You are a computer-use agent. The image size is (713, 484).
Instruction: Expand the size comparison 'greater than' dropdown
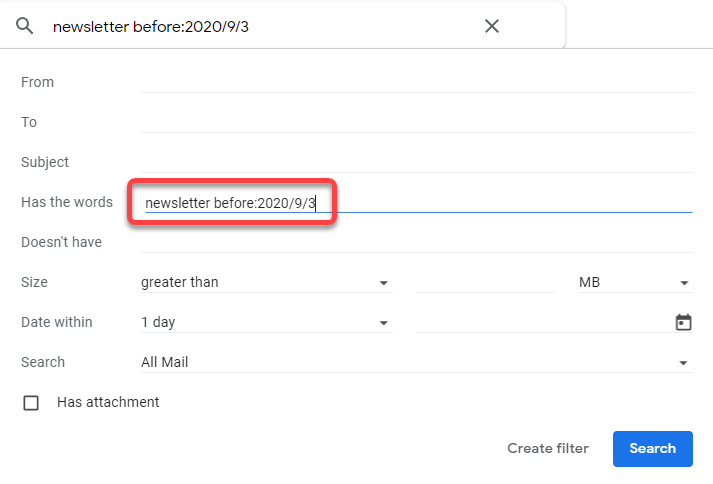pos(265,283)
